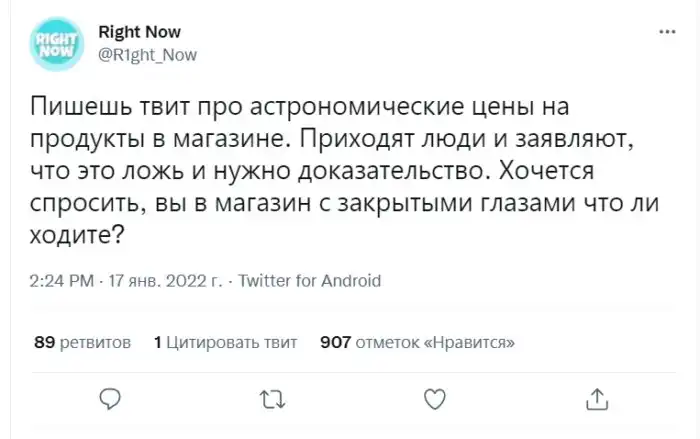Show the 907 отметок «Нравится» list
This screenshot has height=439, width=700.
click(416, 343)
